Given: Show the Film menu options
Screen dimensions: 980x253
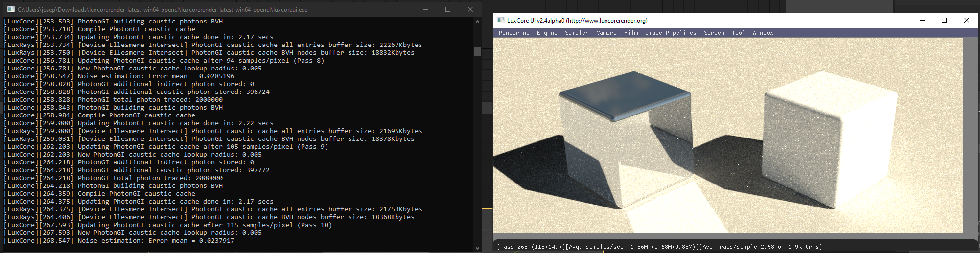Looking at the screenshot, I should click(x=631, y=33).
